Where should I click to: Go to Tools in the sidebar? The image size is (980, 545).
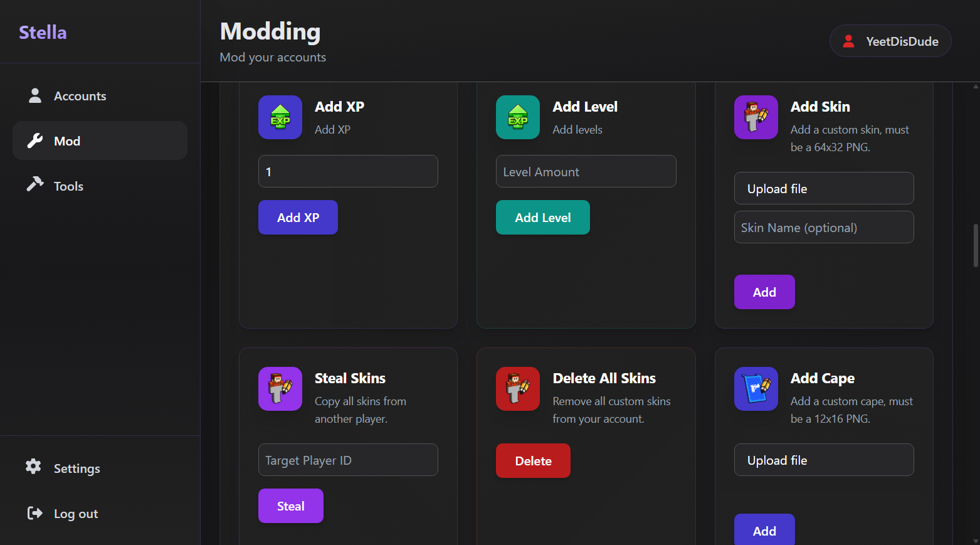coord(68,186)
